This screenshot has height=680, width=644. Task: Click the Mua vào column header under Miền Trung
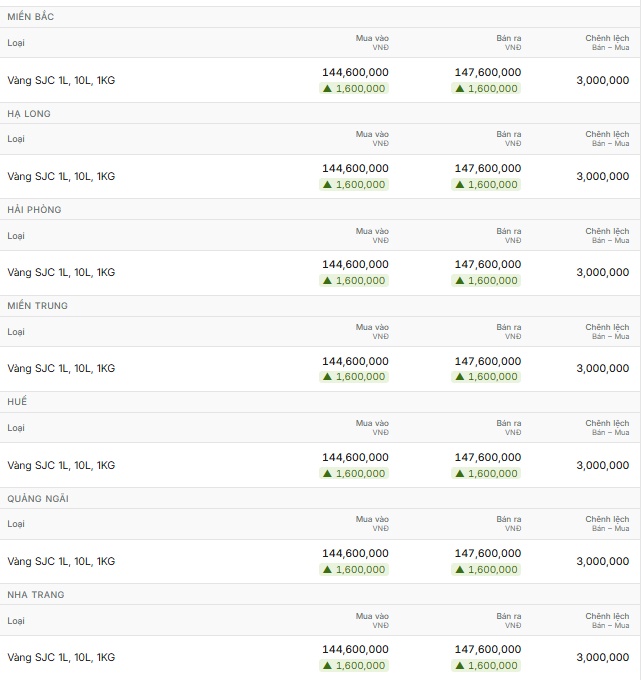(x=372, y=331)
